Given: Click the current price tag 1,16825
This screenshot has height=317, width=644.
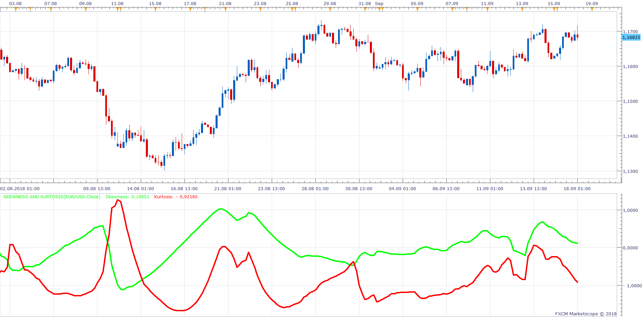Looking at the screenshot, I should (x=631, y=38).
